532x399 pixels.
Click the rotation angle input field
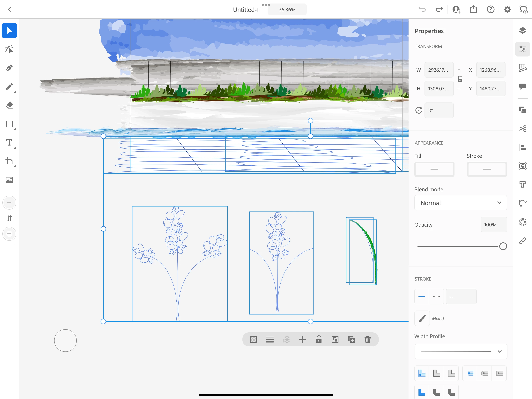[439, 110]
